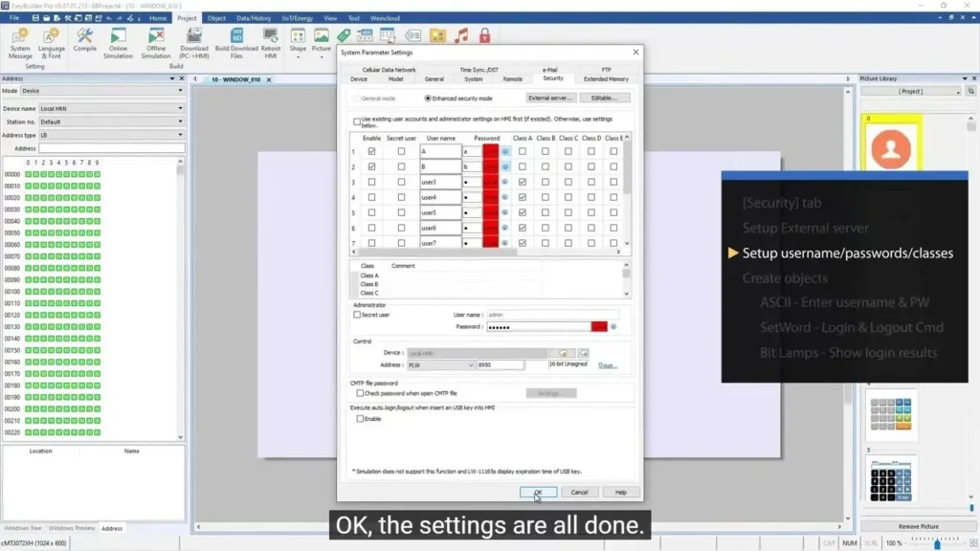Click the External server... button
Viewport: 980px width, 551px height.
[550, 99]
